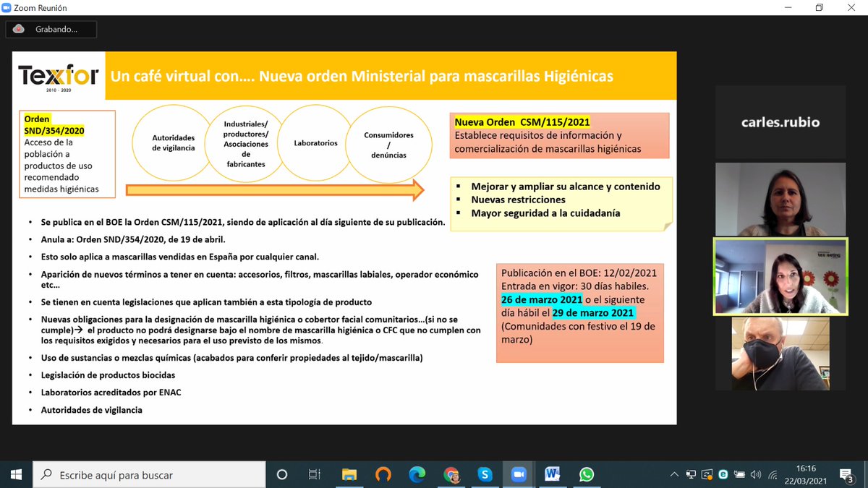Open the volume speaker tray icon
Viewport: 868px width, 488px height.
pos(756,475)
